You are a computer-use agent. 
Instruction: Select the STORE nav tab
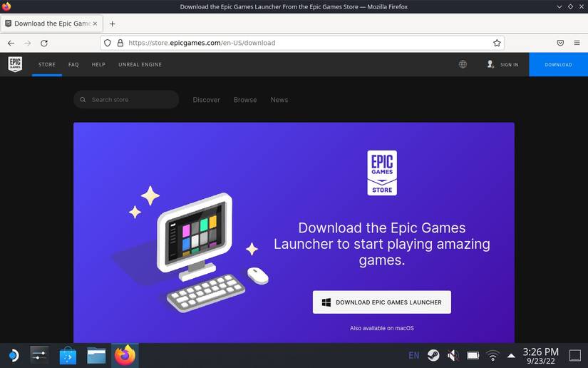coord(47,64)
